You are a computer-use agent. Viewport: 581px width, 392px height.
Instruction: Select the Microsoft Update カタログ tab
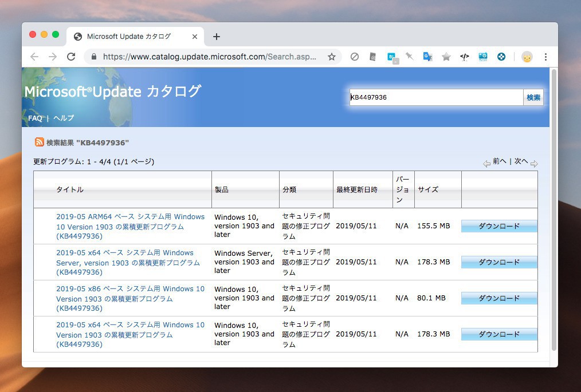tap(129, 37)
